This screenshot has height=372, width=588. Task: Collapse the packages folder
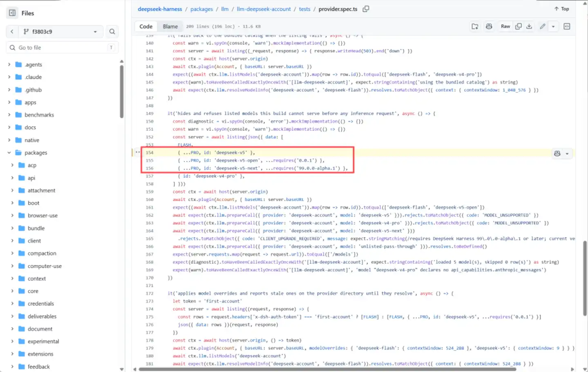coord(9,153)
